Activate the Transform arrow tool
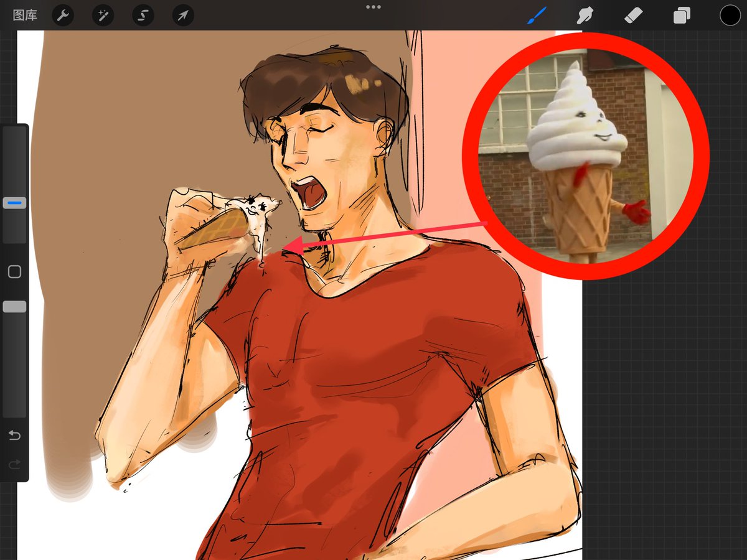The image size is (747, 560). [x=182, y=15]
